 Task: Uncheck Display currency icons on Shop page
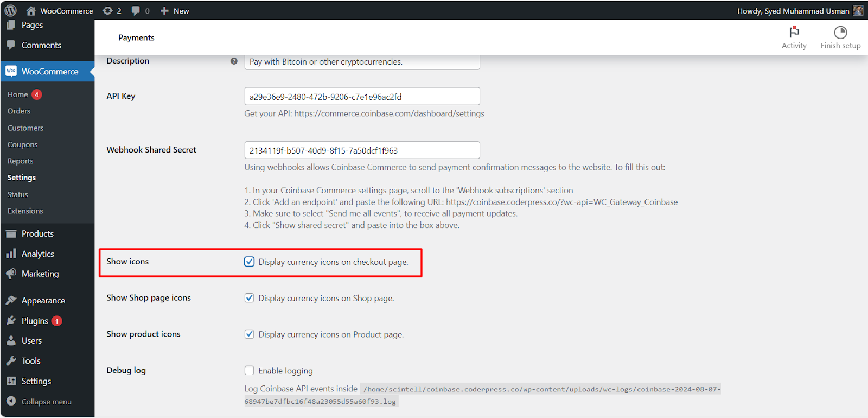(x=249, y=298)
